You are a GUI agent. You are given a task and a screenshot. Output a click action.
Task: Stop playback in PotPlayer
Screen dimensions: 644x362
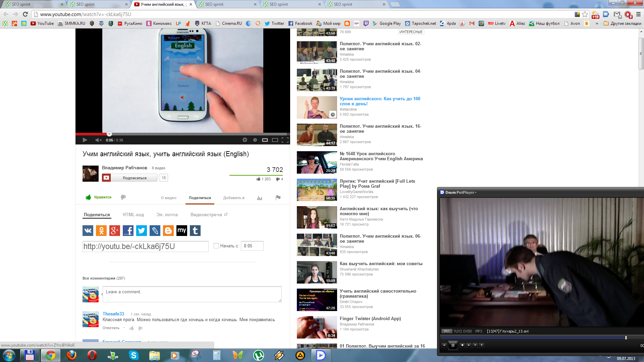pos(462,345)
